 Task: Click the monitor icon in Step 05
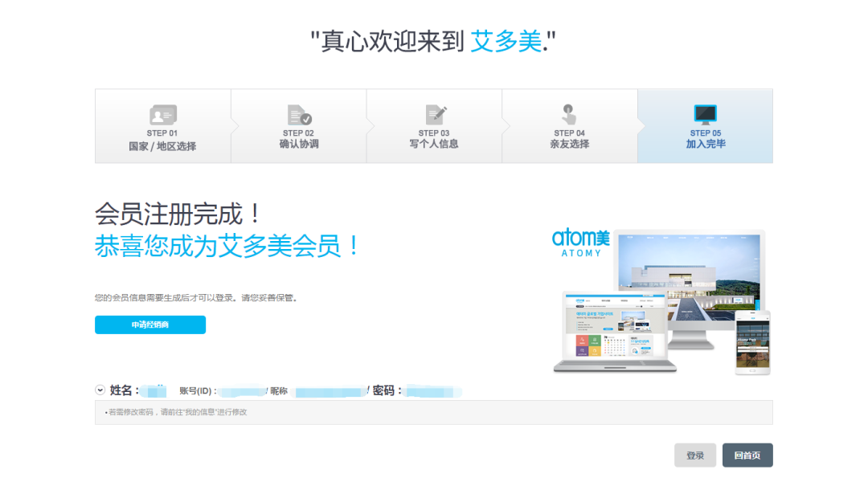tap(706, 115)
